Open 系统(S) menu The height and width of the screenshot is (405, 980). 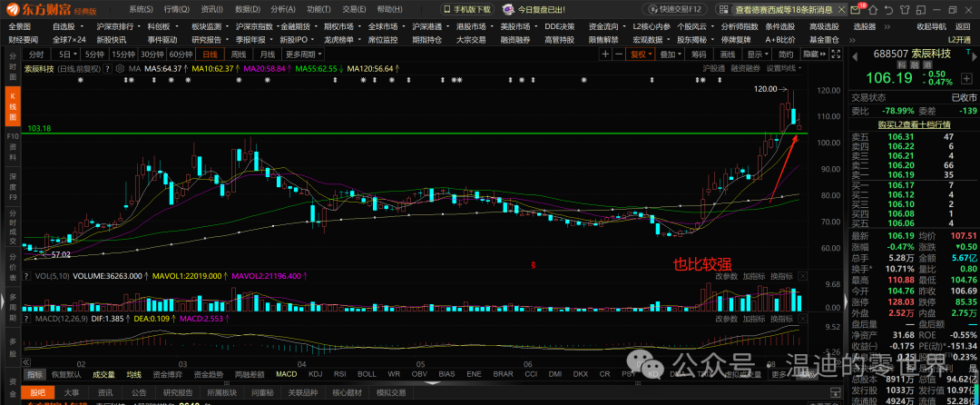pyautogui.click(x=141, y=9)
